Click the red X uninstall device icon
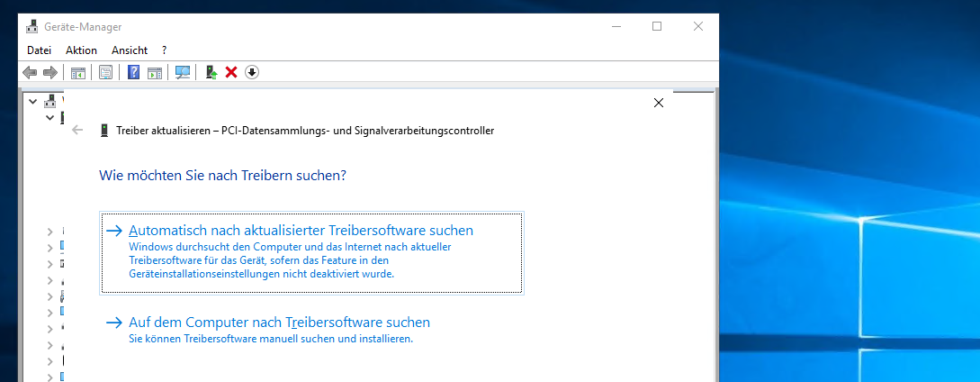 tap(231, 73)
